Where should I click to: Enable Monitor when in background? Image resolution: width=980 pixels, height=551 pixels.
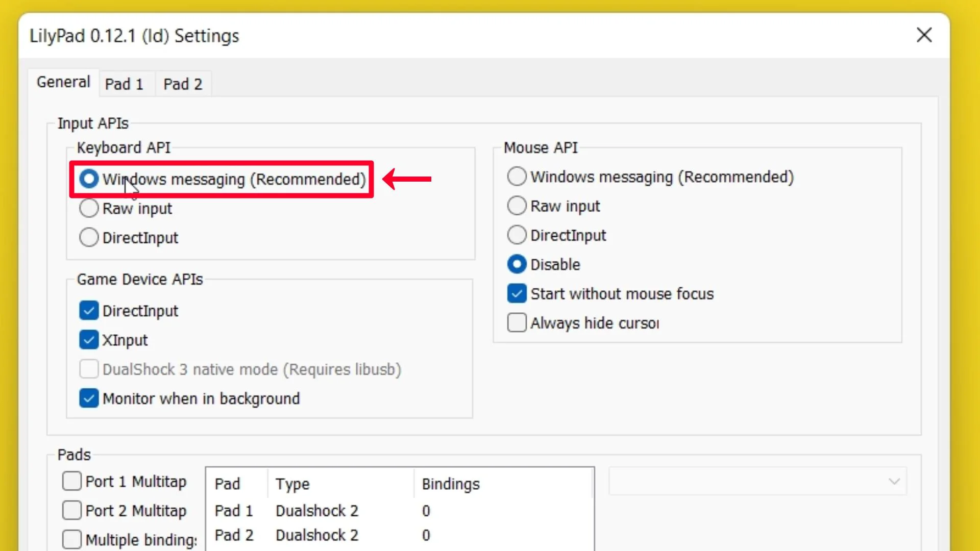click(x=88, y=398)
